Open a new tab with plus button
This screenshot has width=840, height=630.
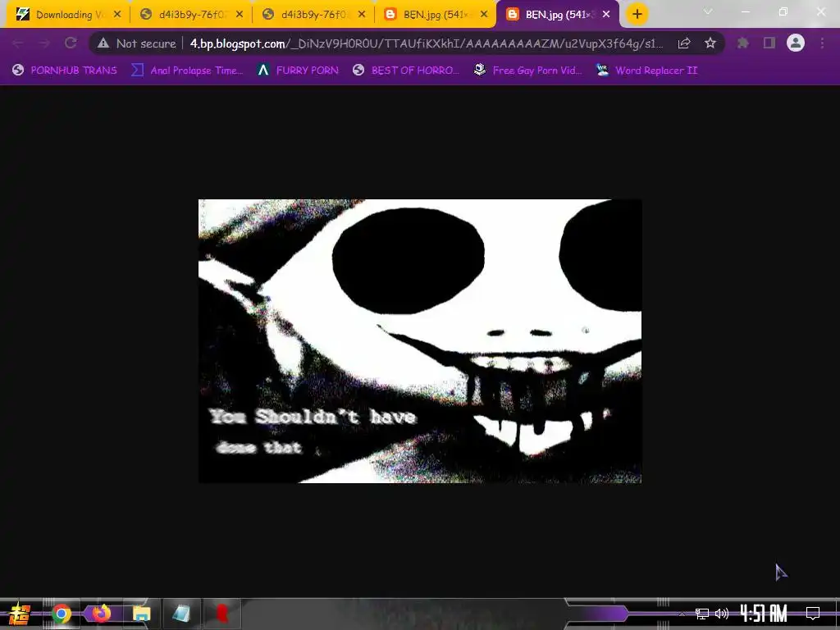(x=637, y=15)
